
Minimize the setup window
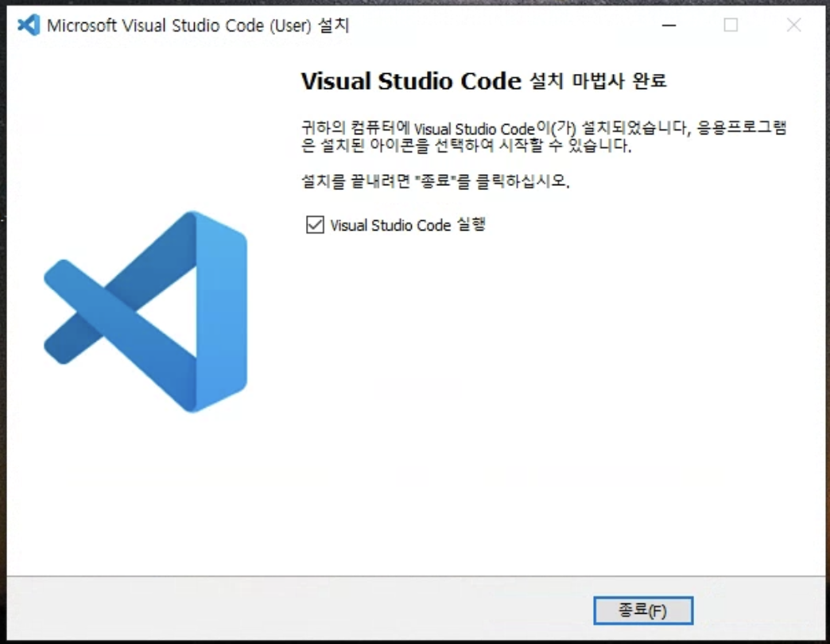[669, 25]
